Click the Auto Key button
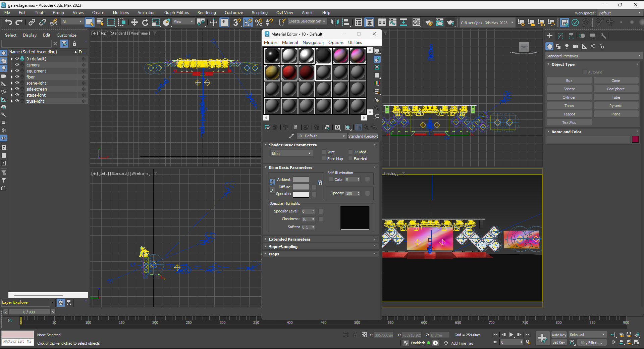 click(x=558, y=335)
